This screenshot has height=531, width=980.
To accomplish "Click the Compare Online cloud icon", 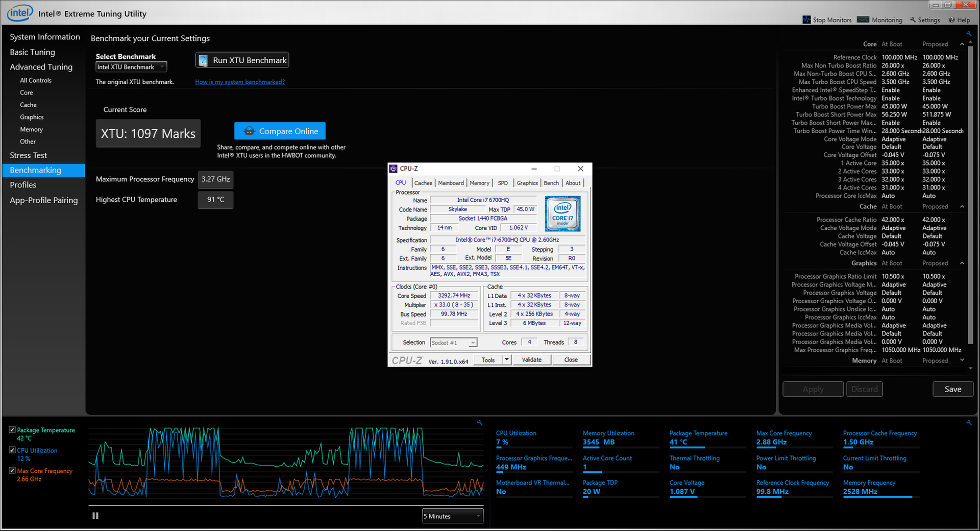I will coord(249,131).
